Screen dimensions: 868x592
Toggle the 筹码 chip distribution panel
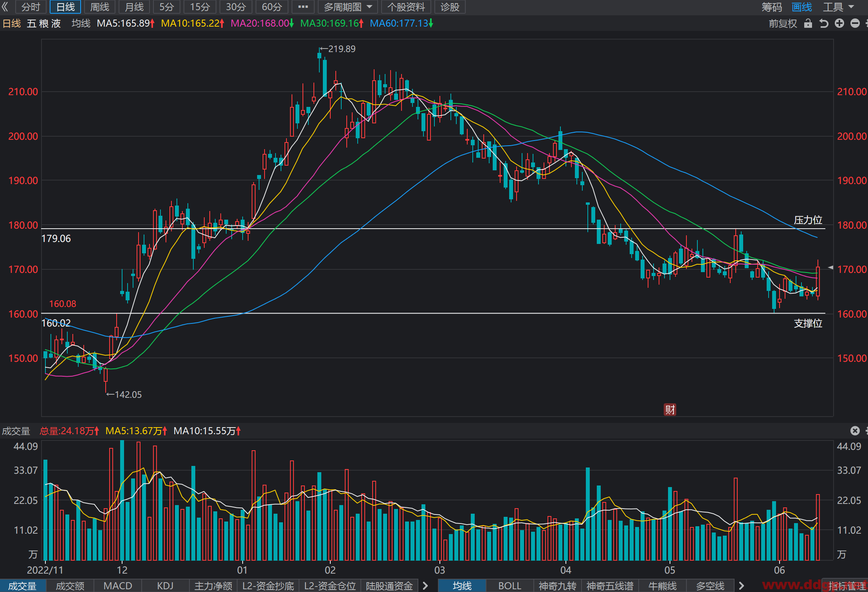click(x=772, y=7)
